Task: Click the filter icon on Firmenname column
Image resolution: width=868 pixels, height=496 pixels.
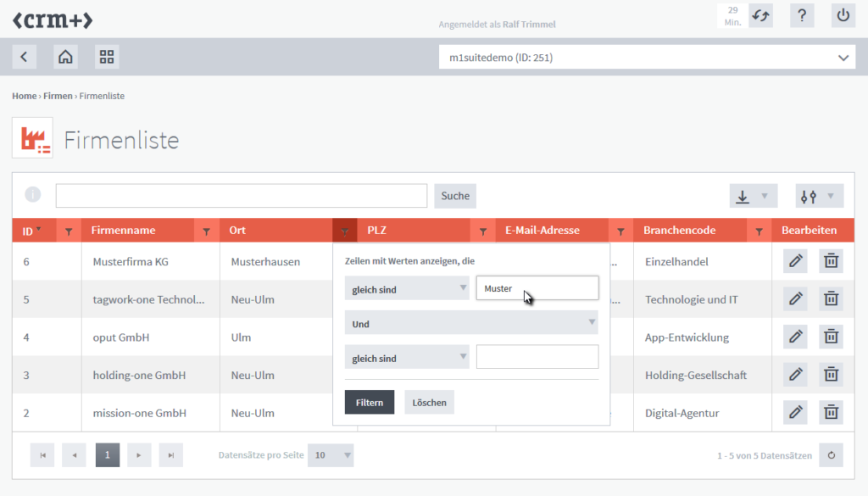Action: coord(207,231)
